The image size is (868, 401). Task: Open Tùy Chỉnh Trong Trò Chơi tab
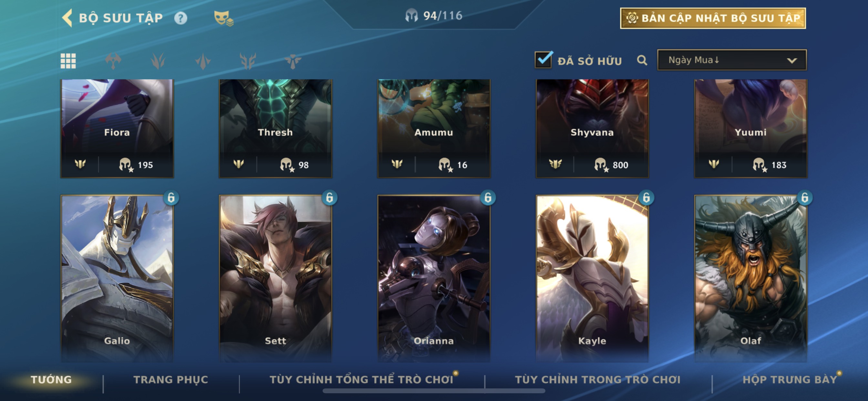click(598, 379)
